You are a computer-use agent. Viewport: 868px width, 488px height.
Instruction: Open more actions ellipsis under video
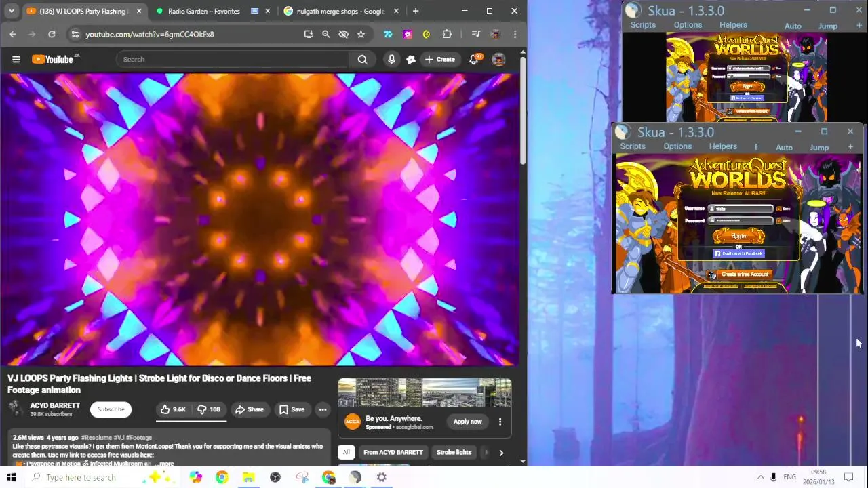pos(323,409)
